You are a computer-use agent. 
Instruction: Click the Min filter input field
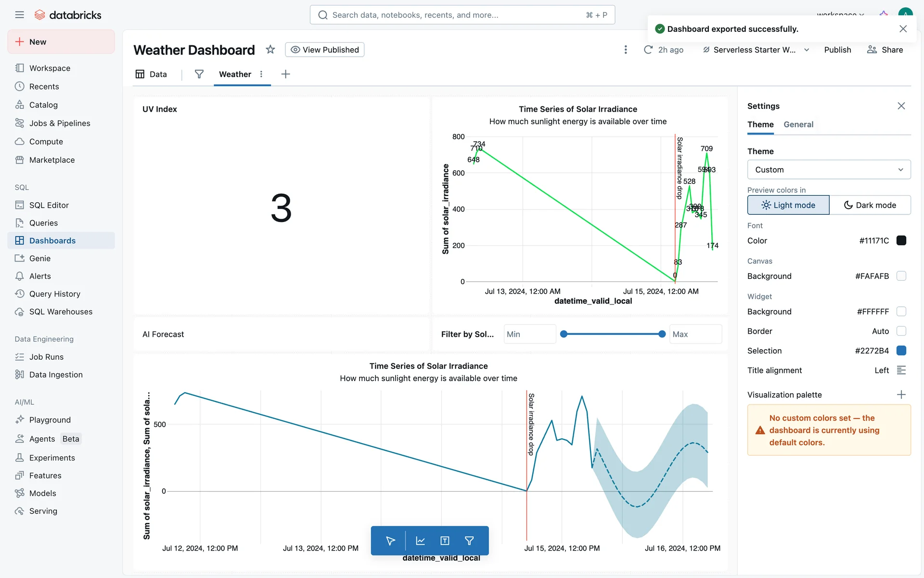529,334
